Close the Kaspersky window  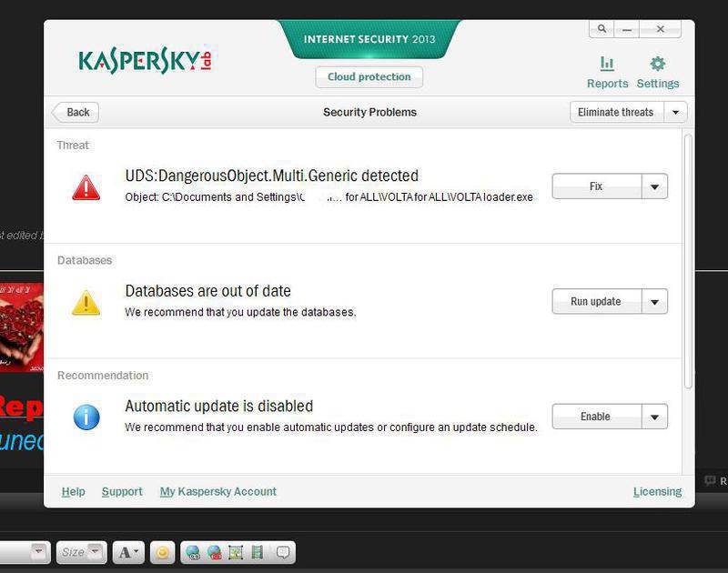coord(661,29)
